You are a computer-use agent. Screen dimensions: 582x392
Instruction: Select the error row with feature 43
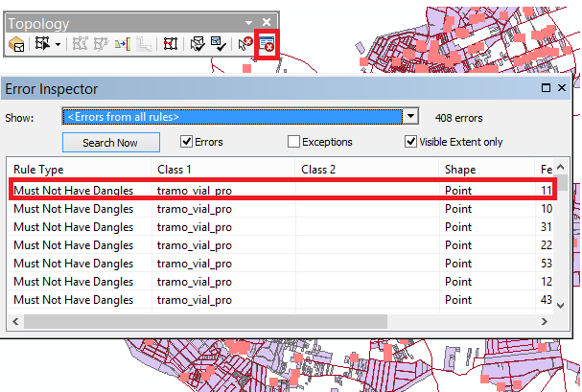pos(281,300)
